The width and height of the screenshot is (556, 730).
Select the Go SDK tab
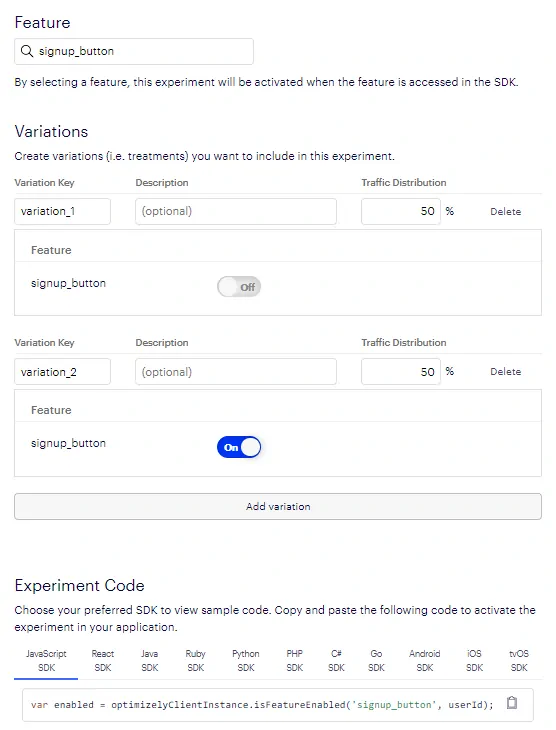(376, 661)
